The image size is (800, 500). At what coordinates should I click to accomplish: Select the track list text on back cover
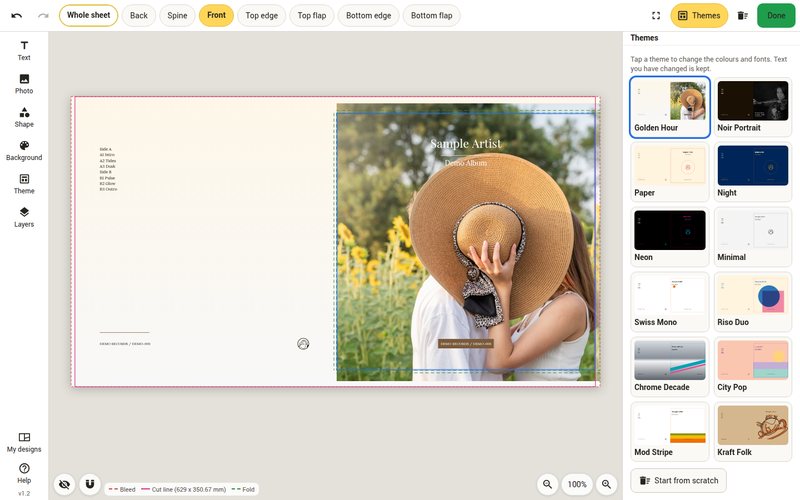[108, 169]
